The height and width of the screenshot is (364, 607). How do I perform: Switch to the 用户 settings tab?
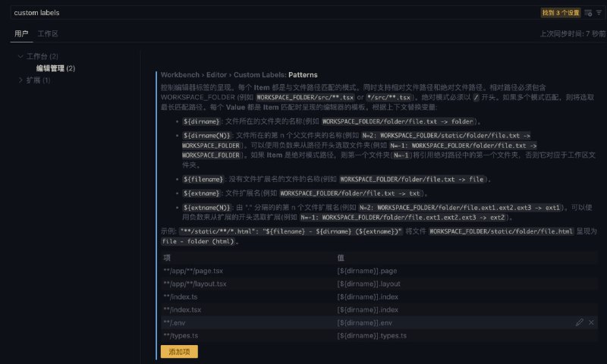tap(21, 34)
